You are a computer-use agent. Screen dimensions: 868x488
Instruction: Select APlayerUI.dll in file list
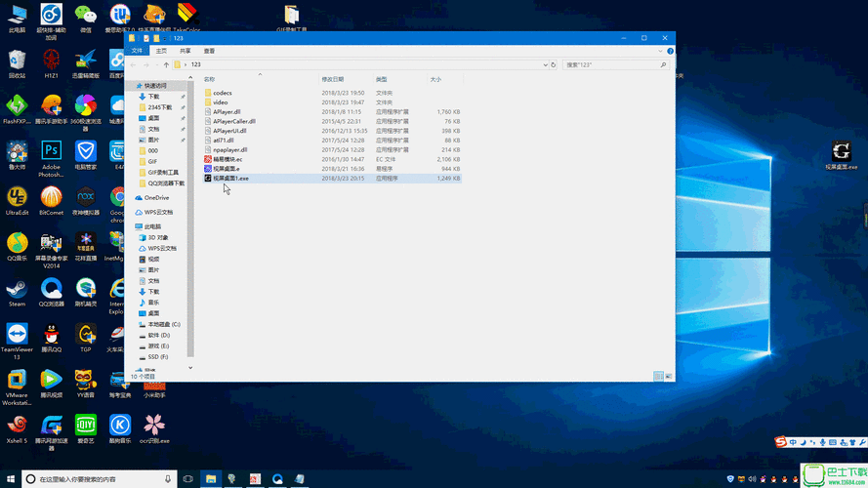pyautogui.click(x=229, y=131)
